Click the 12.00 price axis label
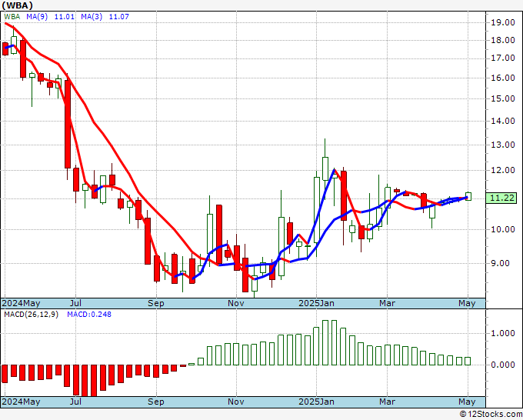 click(503, 170)
